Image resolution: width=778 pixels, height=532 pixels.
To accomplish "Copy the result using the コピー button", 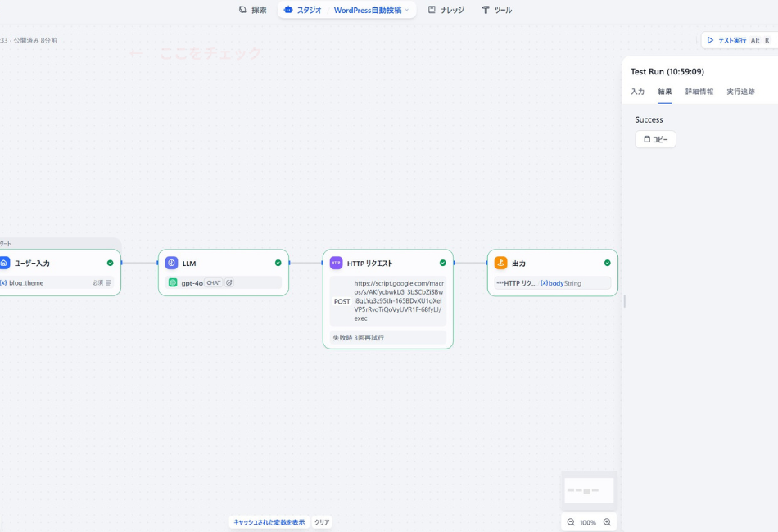I will (655, 139).
